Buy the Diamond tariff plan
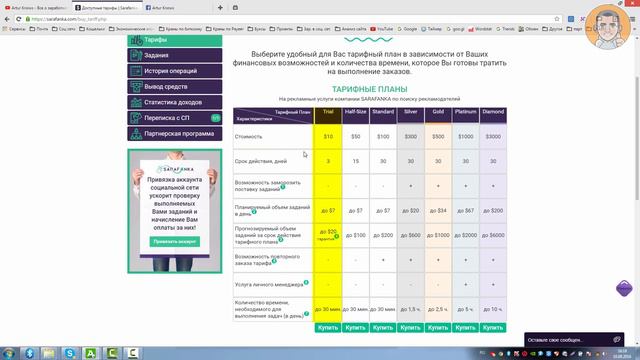The height and width of the screenshot is (360, 640). point(493,327)
